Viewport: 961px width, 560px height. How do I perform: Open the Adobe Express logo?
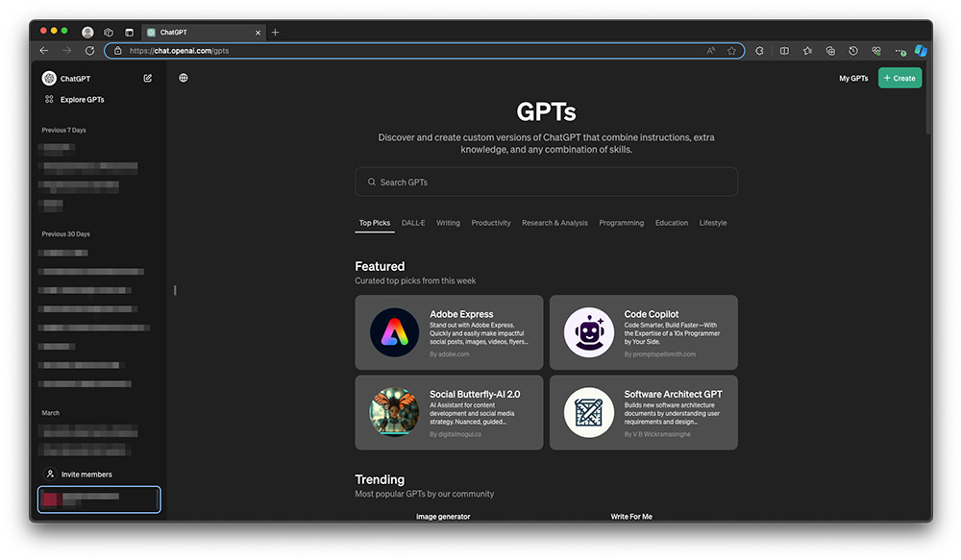coord(394,332)
